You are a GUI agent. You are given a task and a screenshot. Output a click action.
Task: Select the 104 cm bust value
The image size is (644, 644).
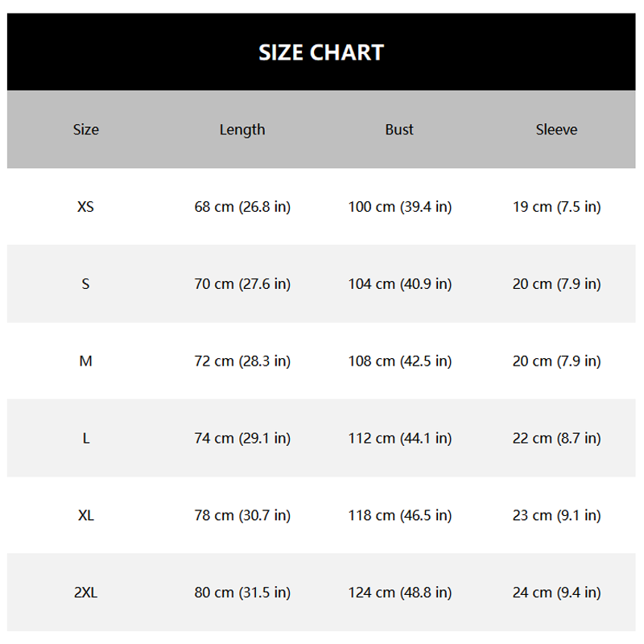point(399,284)
